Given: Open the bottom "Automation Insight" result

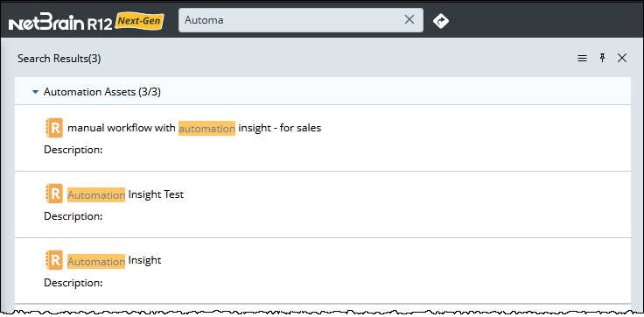Looking at the screenshot, I should click(x=114, y=261).
